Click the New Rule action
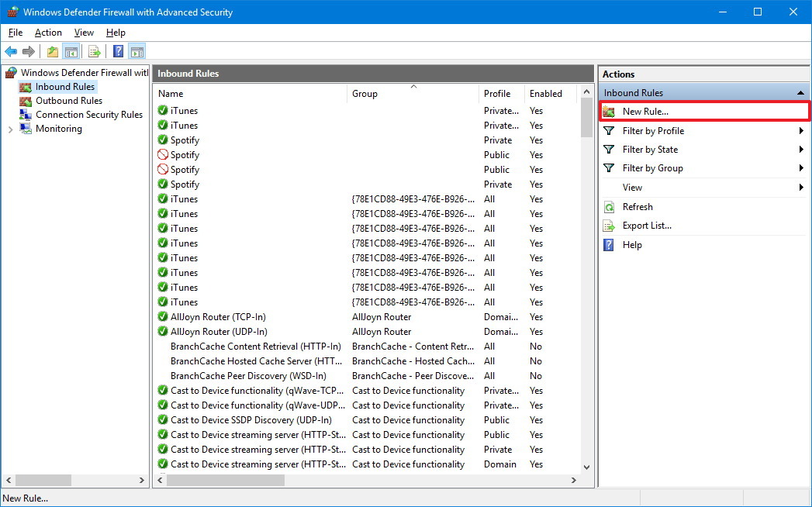The image size is (812, 507). (645, 111)
